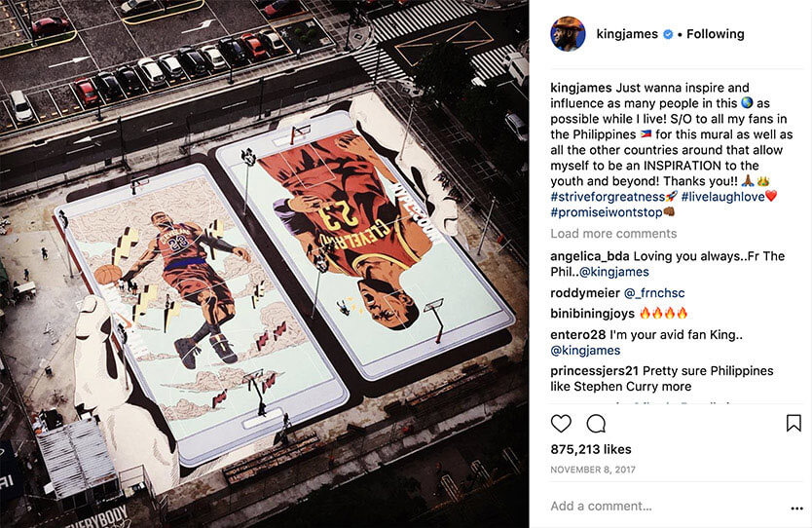Open the @_frnchsc mention link
Image resolution: width=812 pixels, height=528 pixels.
tap(654, 293)
